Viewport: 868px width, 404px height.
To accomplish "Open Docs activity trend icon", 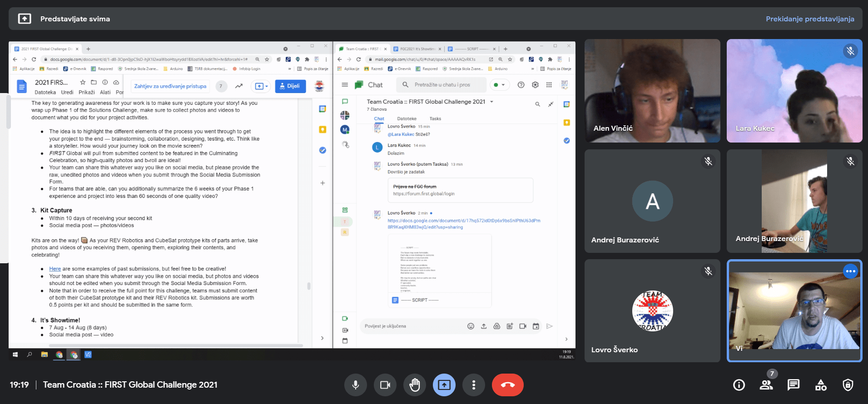I will click(x=239, y=86).
